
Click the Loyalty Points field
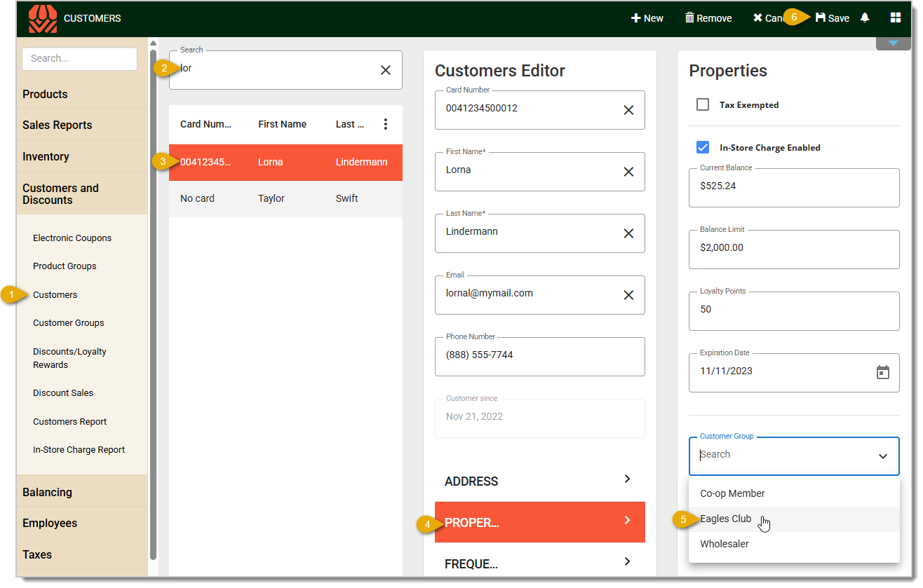click(794, 310)
